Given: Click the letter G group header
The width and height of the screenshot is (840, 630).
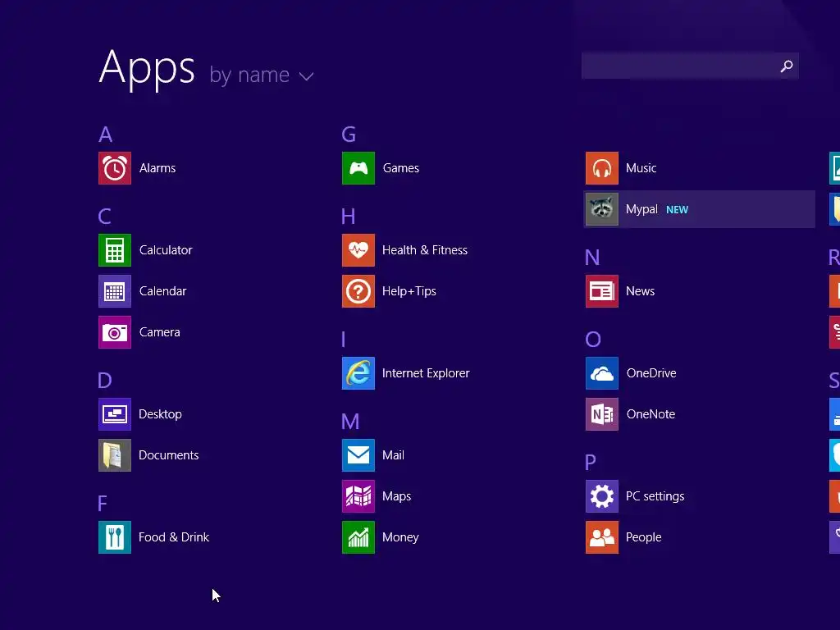Looking at the screenshot, I should [349, 135].
